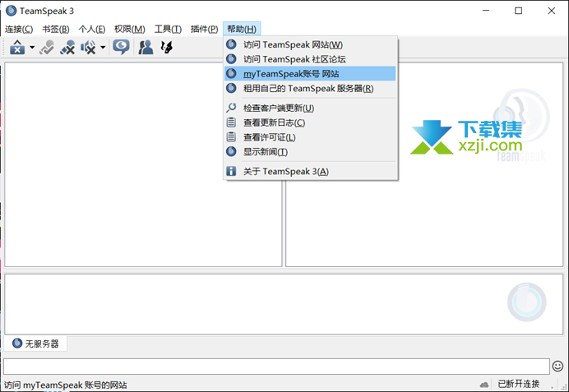Viewport: 569px width, 392px height.
Task: Click the chat message input field
Action: pos(276,367)
